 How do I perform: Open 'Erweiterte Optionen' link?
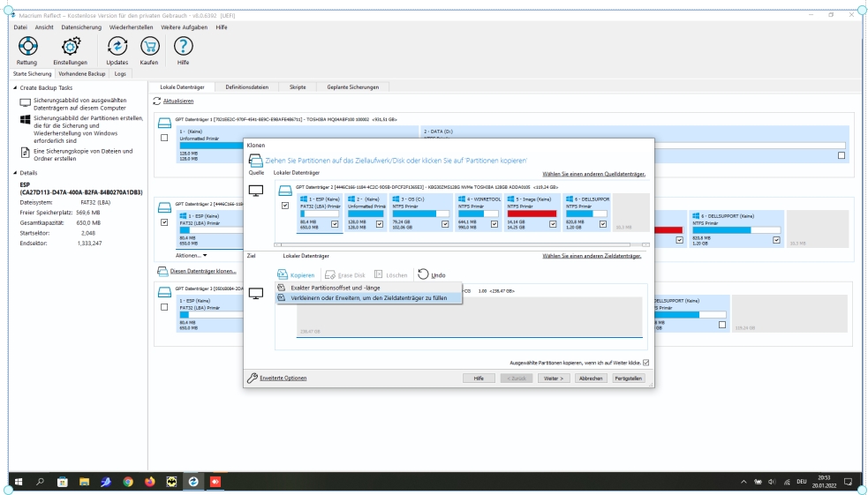283,379
